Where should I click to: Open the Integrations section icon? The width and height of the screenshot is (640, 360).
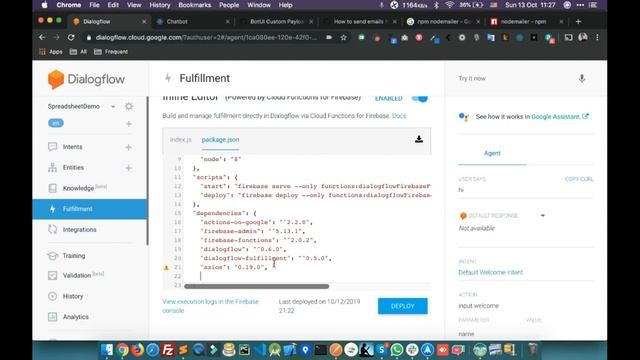point(53,229)
